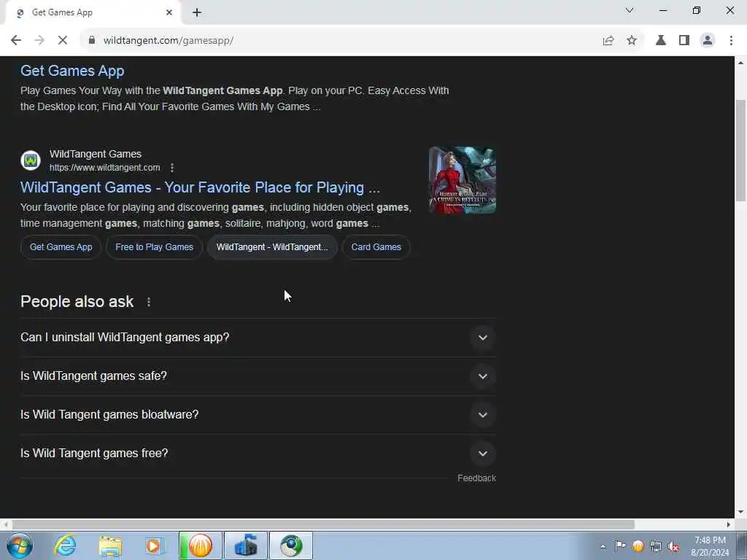Image resolution: width=747 pixels, height=560 pixels.
Task: Click the padlock site info icon
Action: [91, 41]
